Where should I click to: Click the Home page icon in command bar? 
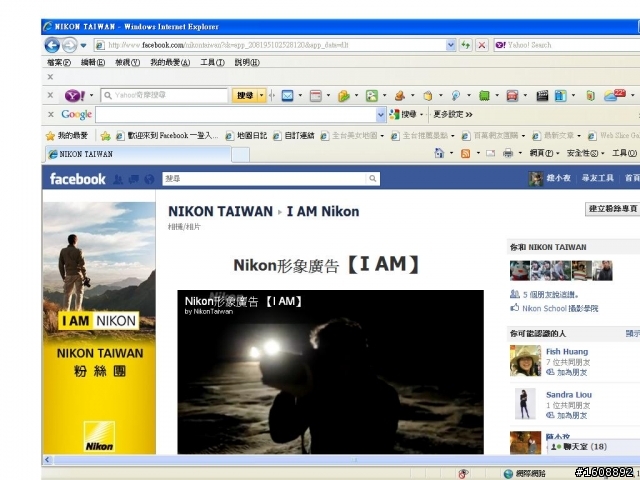(439, 153)
